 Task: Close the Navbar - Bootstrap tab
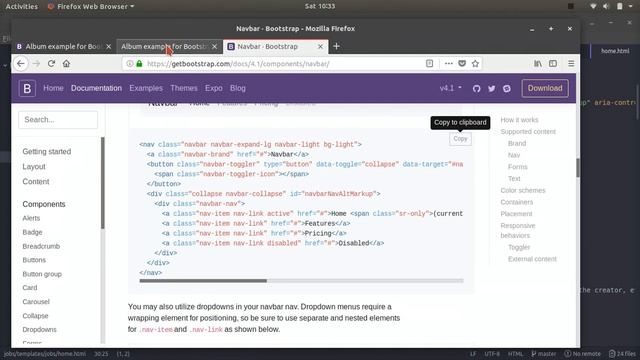point(320,47)
